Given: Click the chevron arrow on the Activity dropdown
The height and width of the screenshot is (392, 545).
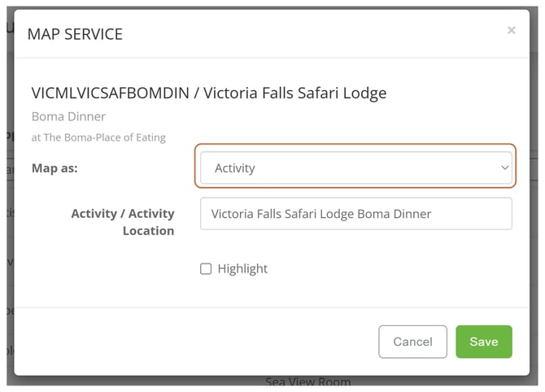Looking at the screenshot, I should (x=504, y=168).
